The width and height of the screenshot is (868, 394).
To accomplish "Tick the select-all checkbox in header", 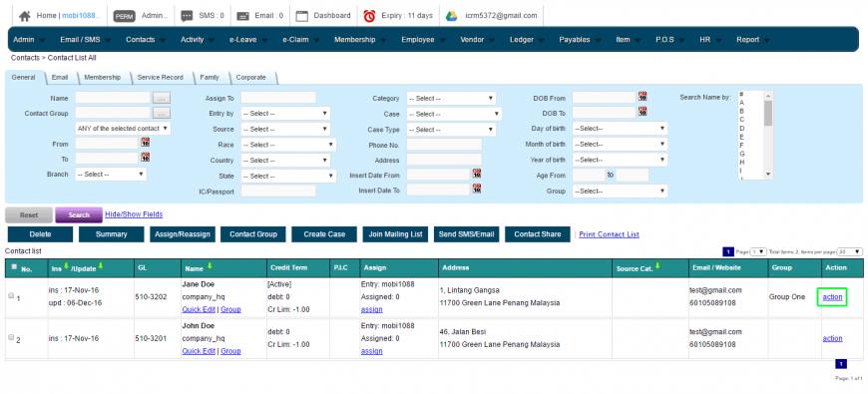I will pos(14,266).
